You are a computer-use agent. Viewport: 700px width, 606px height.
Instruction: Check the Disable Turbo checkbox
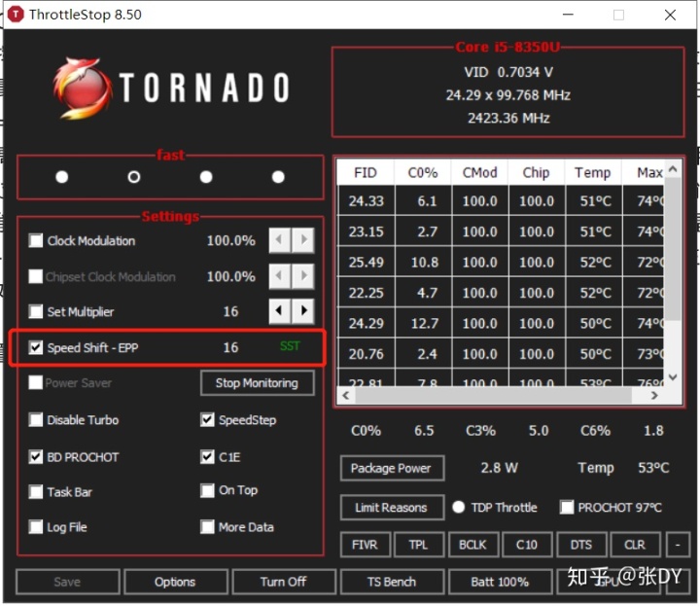(x=36, y=420)
